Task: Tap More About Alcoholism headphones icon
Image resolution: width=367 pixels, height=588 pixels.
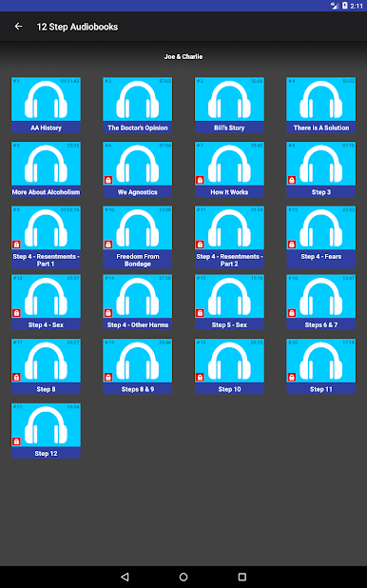Action: click(46, 164)
